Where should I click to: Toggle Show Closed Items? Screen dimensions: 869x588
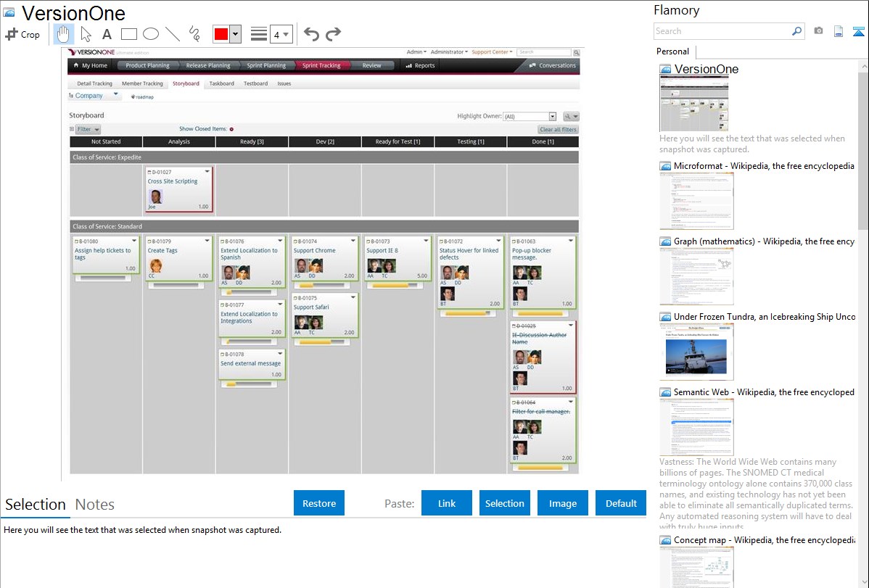coord(231,129)
